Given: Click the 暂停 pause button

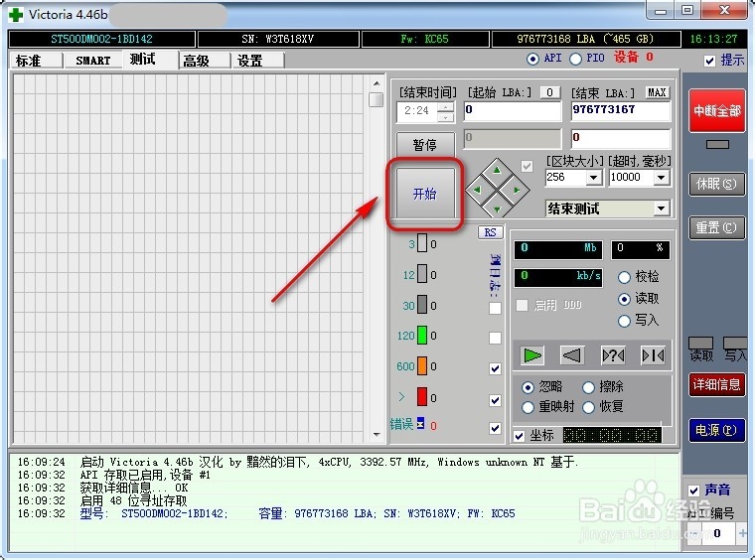Looking at the screenshot, I should click(425, 144).
